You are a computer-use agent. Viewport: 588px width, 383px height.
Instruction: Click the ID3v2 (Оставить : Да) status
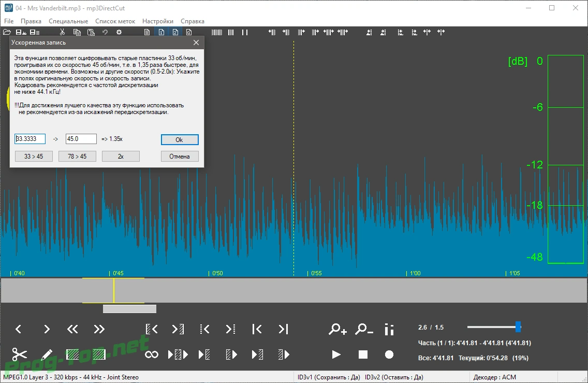point(394,377)
